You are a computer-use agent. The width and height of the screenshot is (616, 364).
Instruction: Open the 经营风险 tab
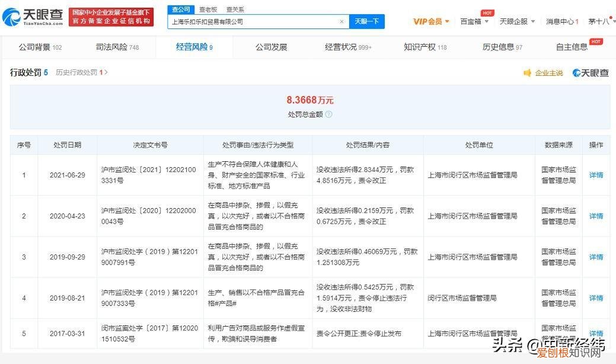tap(194, 47)
